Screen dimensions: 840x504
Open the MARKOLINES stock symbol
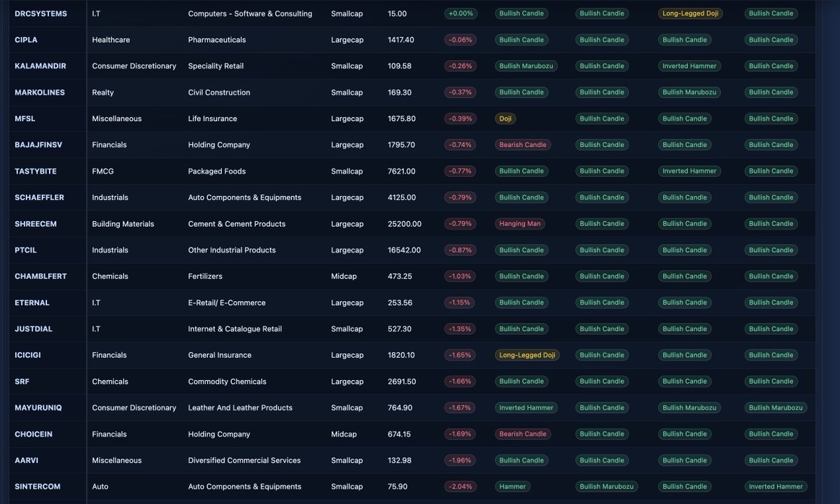39,92
